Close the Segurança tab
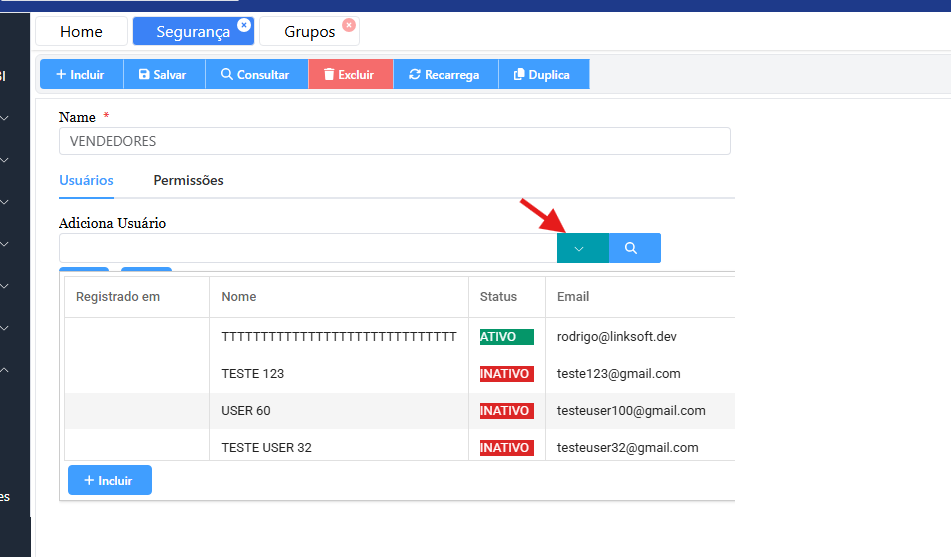Viewport: 951px width, 557px height. coord(244,25)
